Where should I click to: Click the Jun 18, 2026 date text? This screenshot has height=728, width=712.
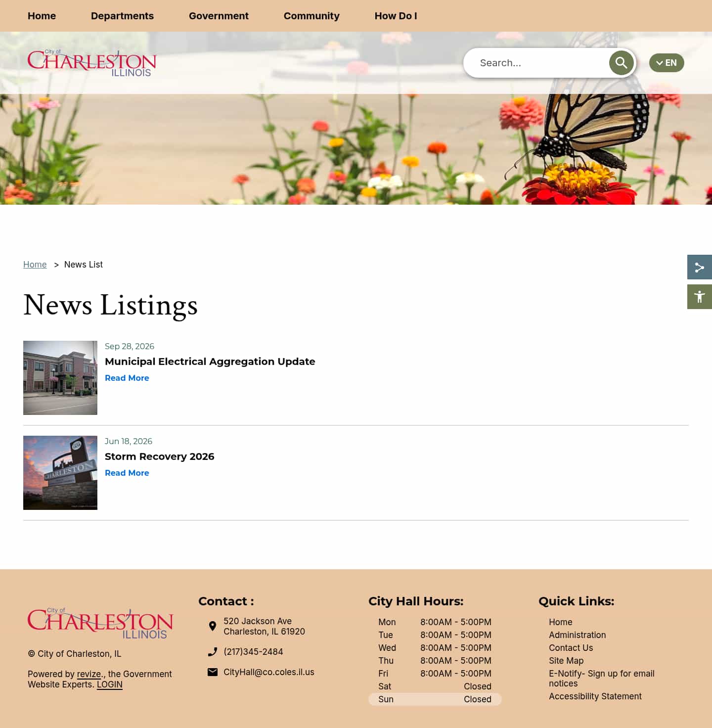click(x=129, y=441)
